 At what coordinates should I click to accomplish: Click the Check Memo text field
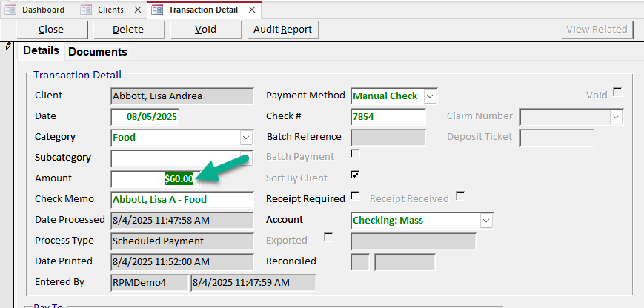[x=182, y=199]
